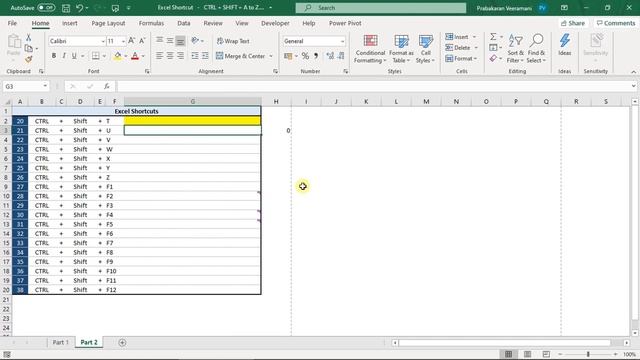Toggle Italic formatting
640x360 pixels.
coord(64,56)
